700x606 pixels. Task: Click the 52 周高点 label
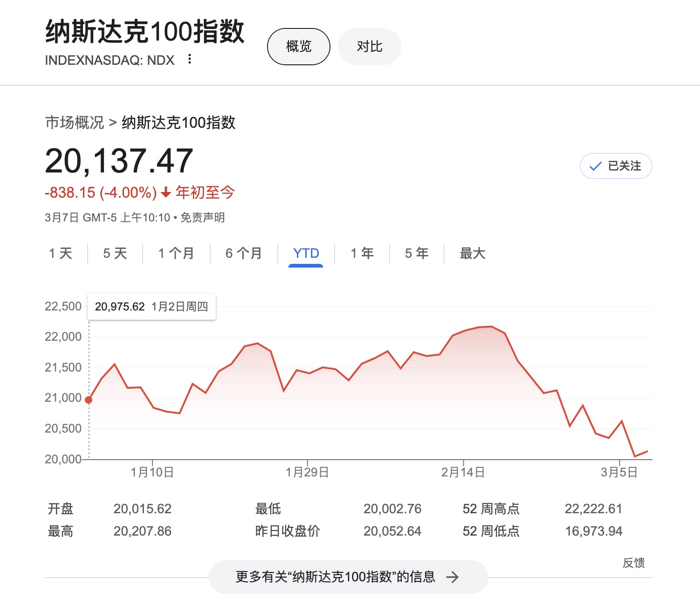point(491,509)
